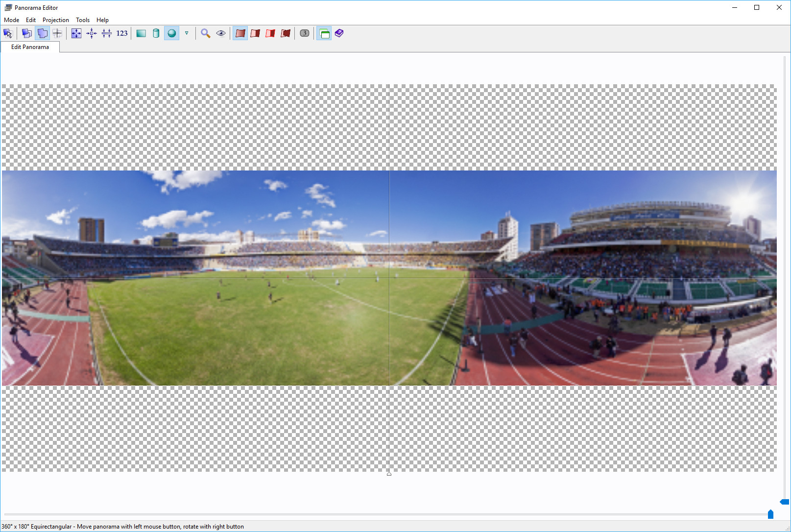791x532 pixels.
Task: Switch to the Edit Panorama tab
Action: click(x=30, y=47)
